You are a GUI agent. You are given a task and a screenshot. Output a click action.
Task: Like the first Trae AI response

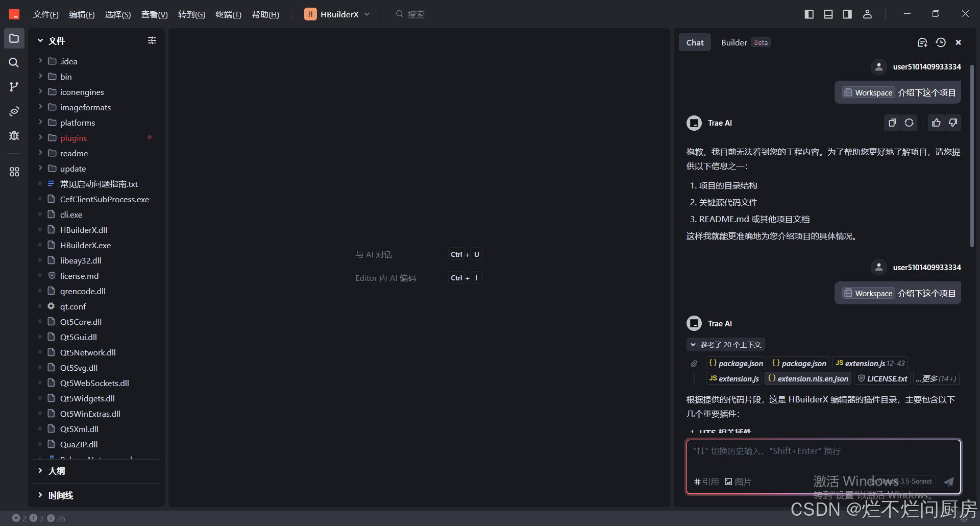[936, 123]
